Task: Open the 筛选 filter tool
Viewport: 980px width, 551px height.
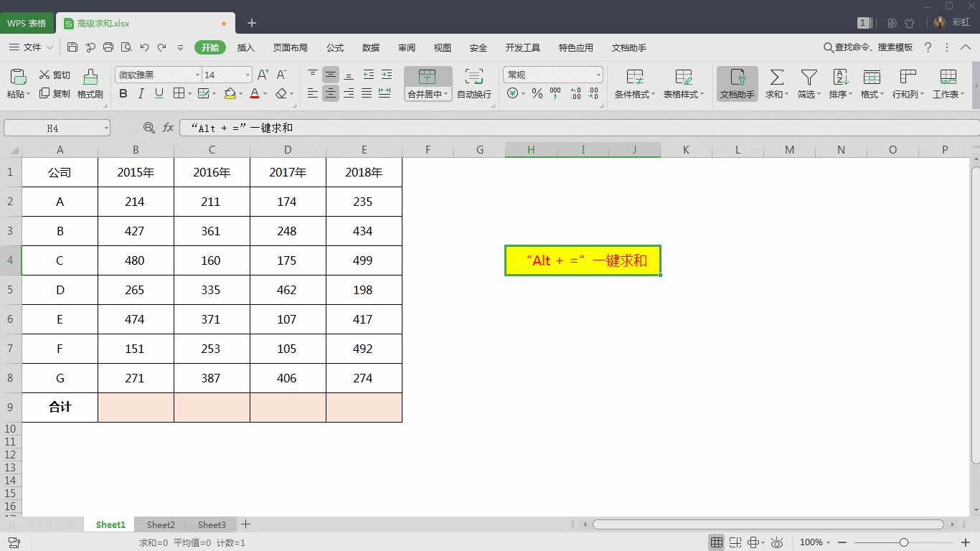Action: (x=809, y=79)
